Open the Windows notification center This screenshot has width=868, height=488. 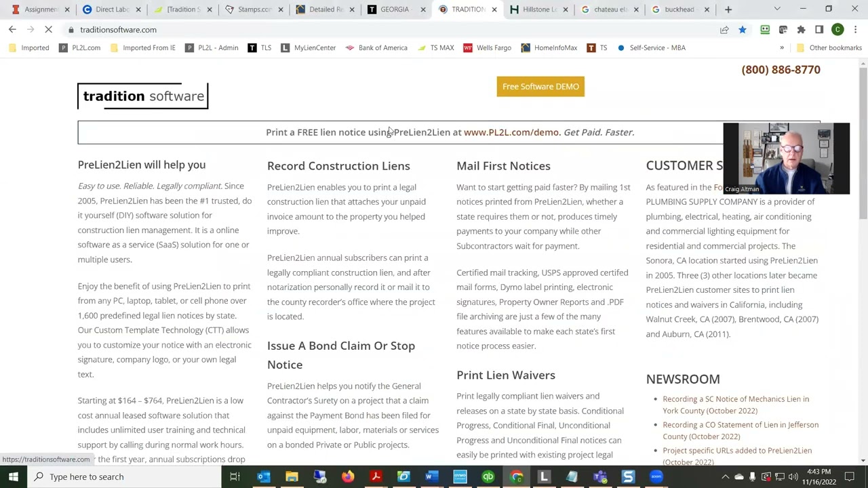point(854,476)
